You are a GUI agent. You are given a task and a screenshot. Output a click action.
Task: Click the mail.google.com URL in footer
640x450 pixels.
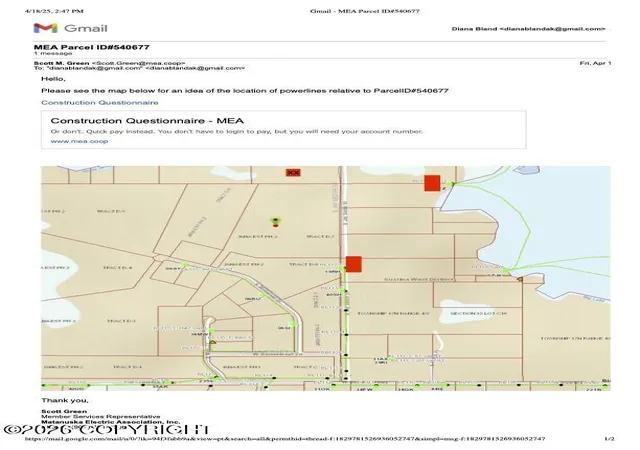point(285,439)
